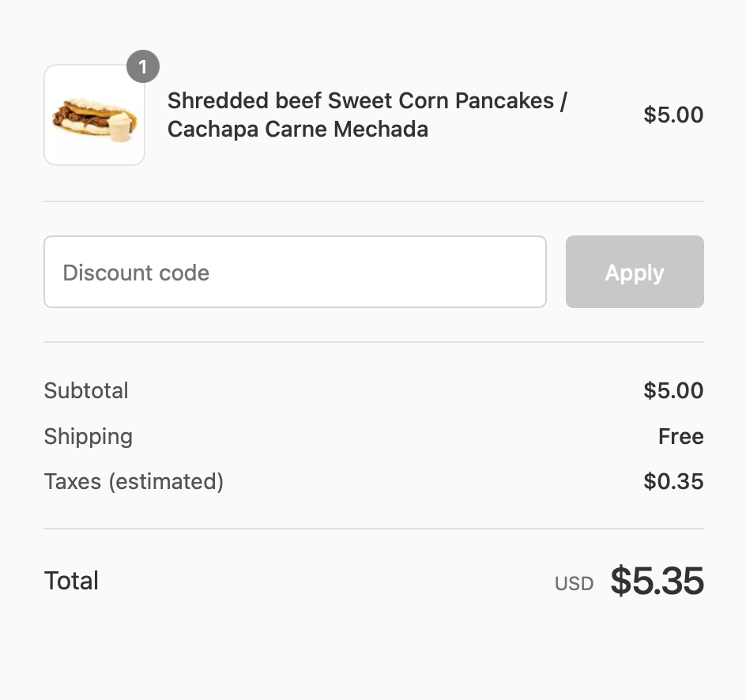Click the Total label

(71, 581)
